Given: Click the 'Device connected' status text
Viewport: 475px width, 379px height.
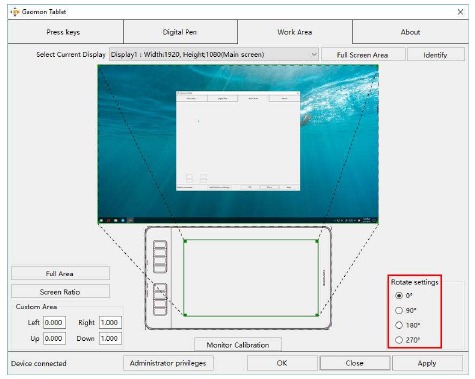Looking at the screenshot, I should point(39,363).
